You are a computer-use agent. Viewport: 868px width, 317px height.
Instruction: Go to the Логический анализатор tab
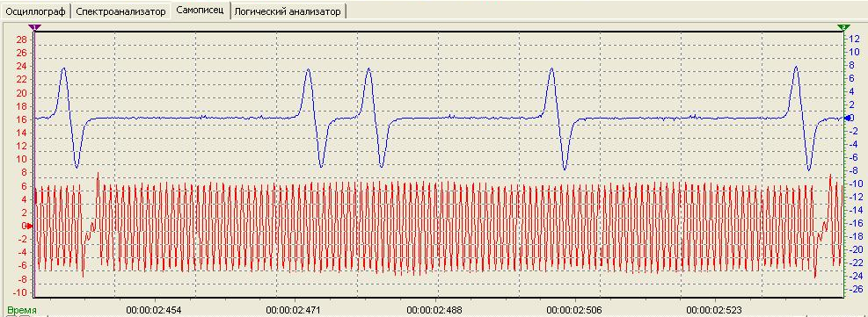tap(288, 11)
